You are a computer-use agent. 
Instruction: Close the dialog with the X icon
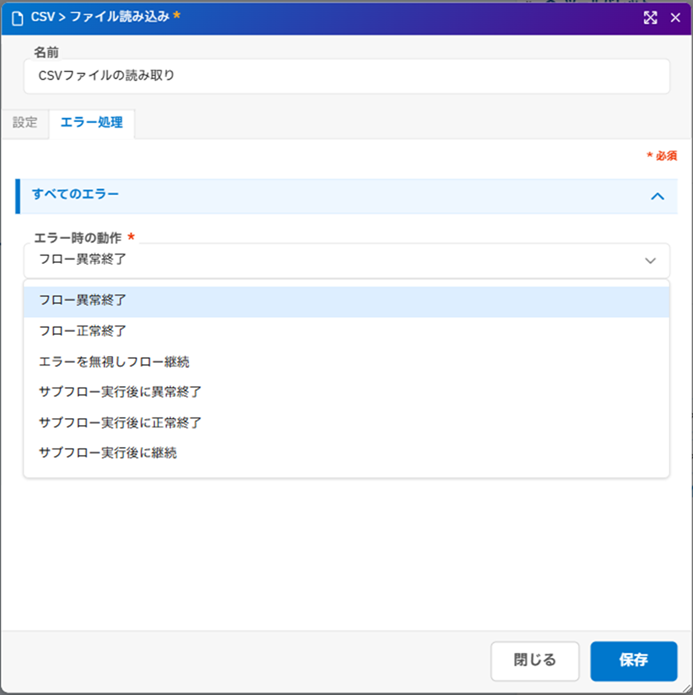pyautogui.click(x=675, y=18)
